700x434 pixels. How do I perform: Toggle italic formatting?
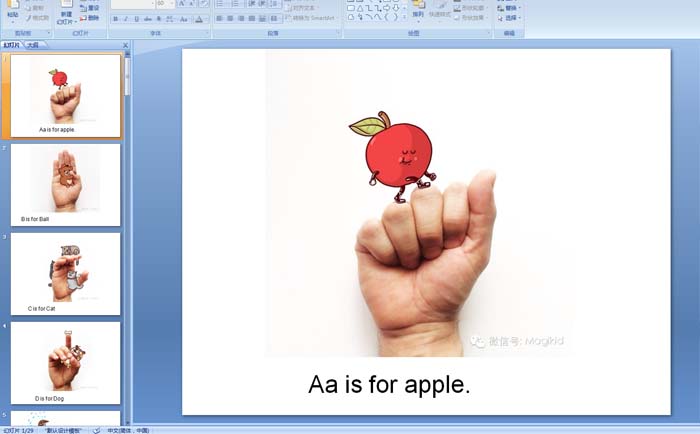[126, 19]
